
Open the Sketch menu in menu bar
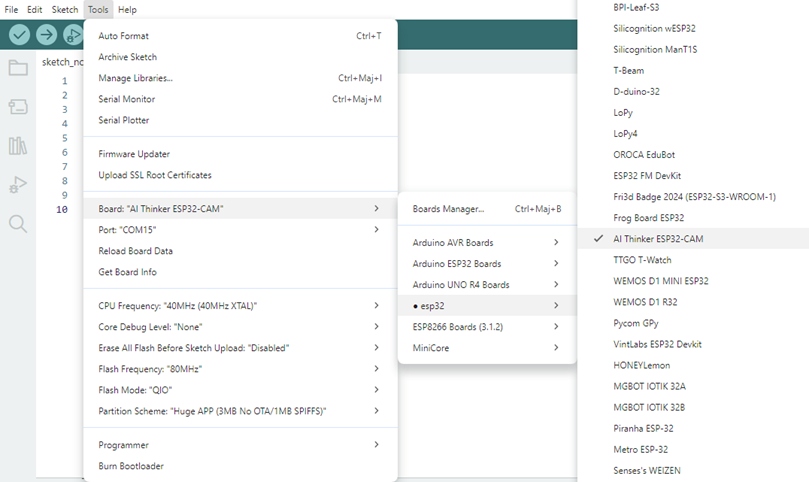click(65, 9)
